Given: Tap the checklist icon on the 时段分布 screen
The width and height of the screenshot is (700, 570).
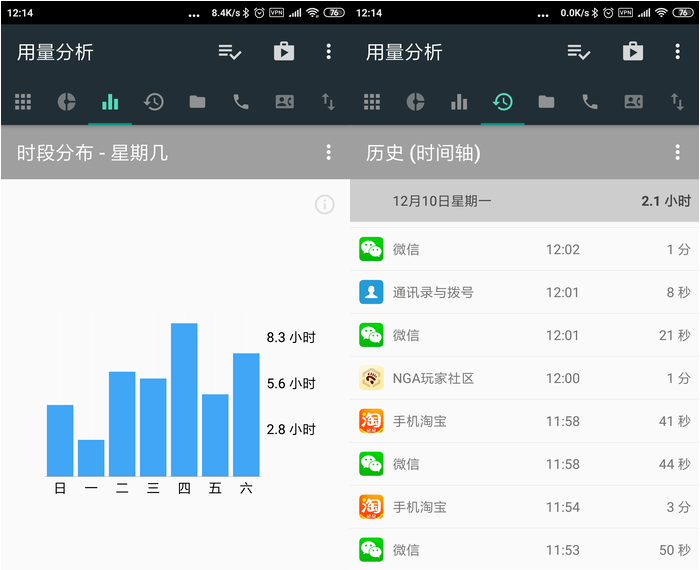Looking at the screenshot, I should (229, 52).
